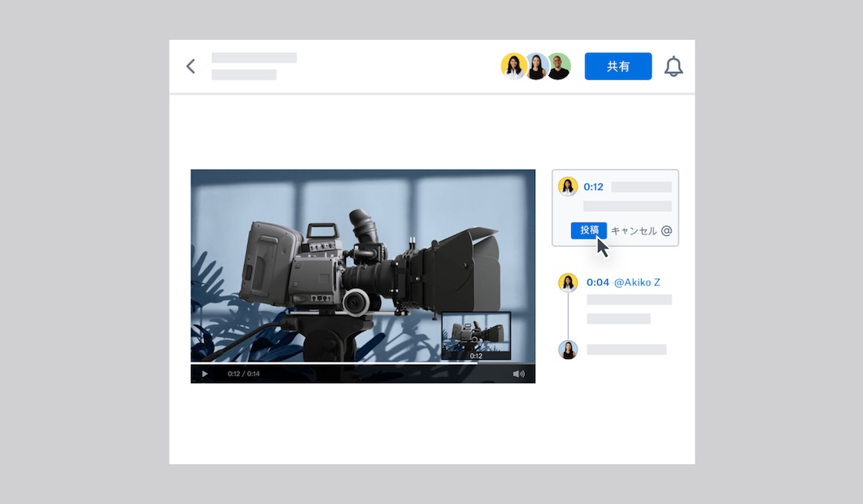Select the blue-background collaborator avatar in header
This screenshot has width=863, height=504.
tap(536, 67)
